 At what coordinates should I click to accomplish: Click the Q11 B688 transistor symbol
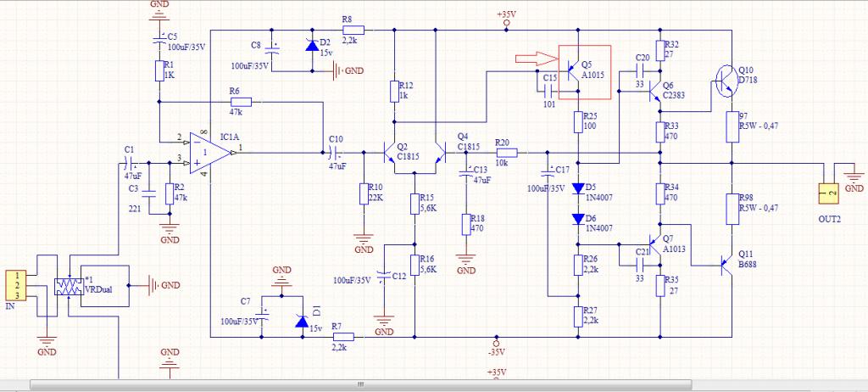tap(726, 266)
